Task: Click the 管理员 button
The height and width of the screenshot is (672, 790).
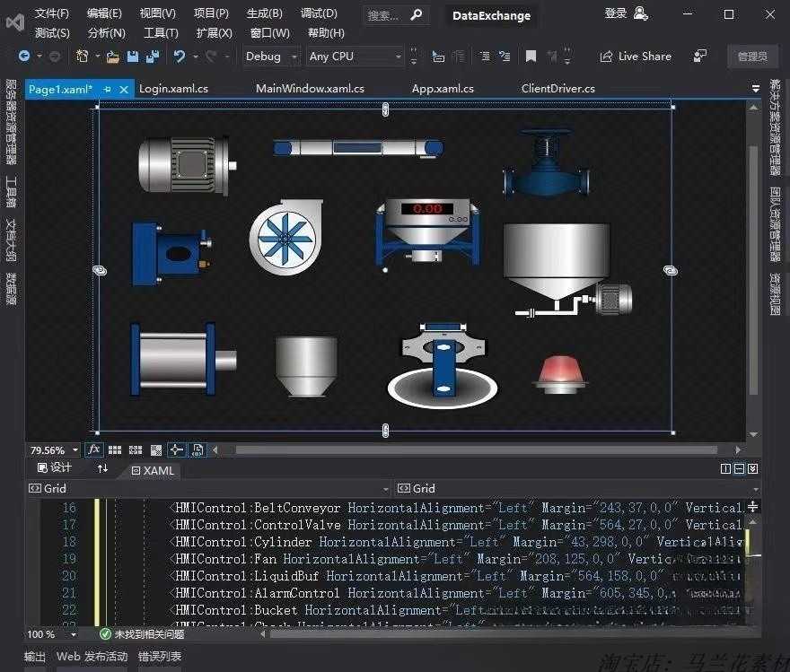Action: point(752,57)
